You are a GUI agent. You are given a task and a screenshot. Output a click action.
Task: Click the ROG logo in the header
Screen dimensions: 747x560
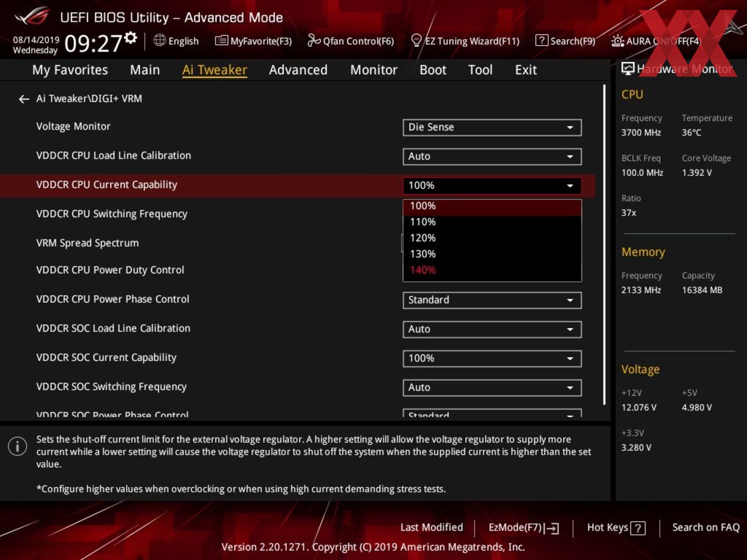click(x=32, y=16)
